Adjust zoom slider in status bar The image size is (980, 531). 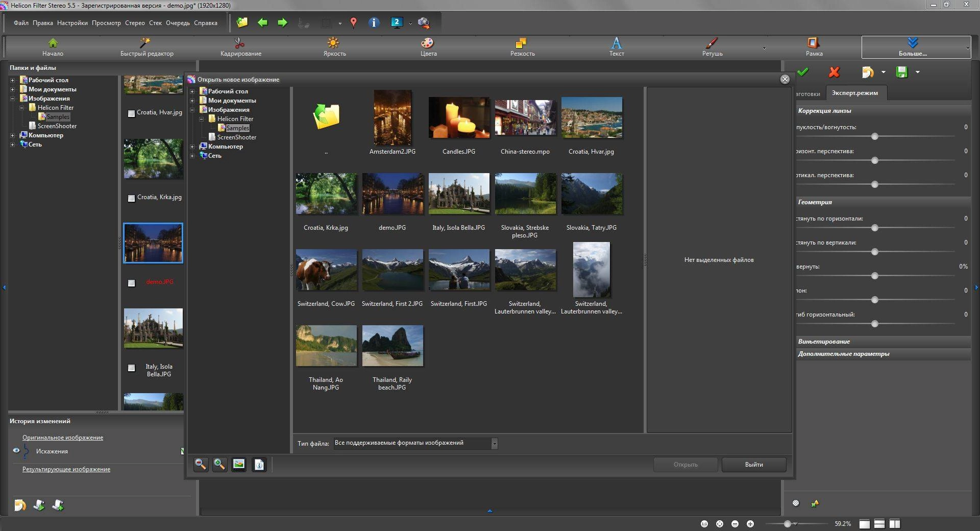788,524
